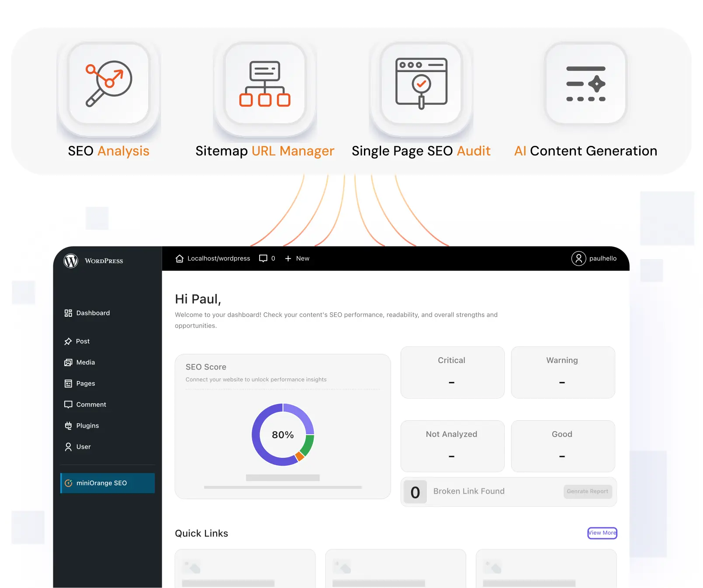This screenshot has width=703, height=588.
Task: Open the Sitemap URL Manager icon
Action: [x=265, y=84]
